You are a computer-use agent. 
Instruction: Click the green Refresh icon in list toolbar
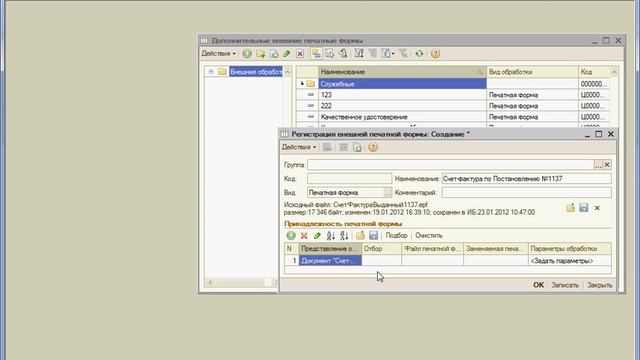click(x=419, y=53)
